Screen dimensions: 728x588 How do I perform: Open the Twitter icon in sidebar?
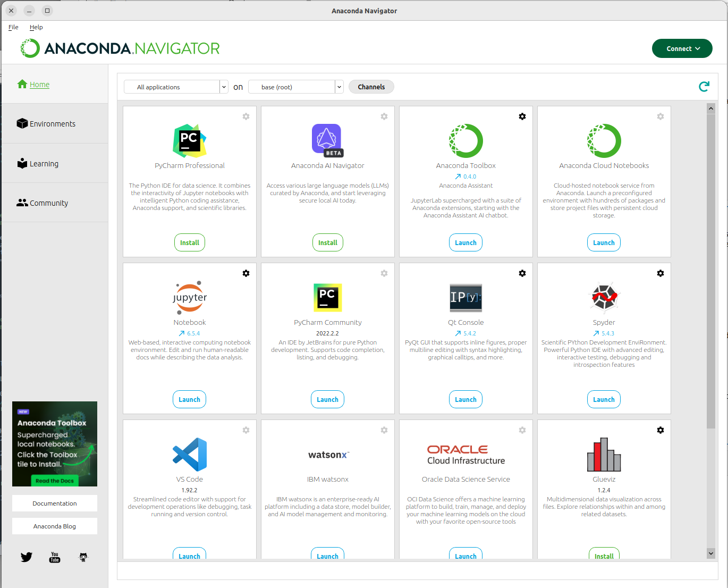pyautogui.click(x=27, y=557)
